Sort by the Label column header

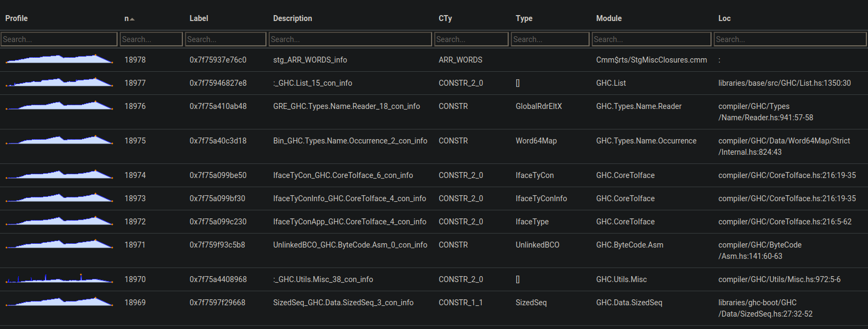pyautogui.click(x=199, y=18)
